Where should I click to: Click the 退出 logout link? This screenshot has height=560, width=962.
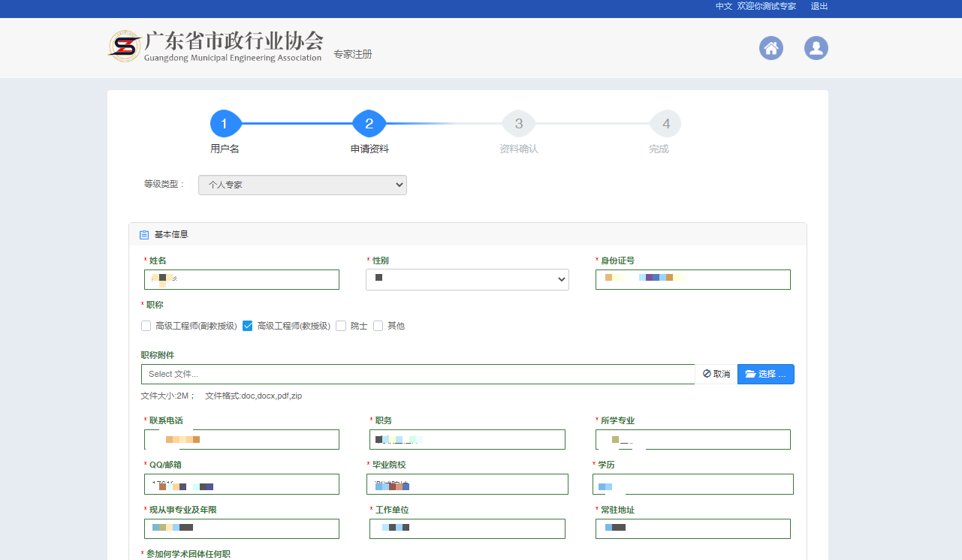pyautogui.click(x=819, y=6)
